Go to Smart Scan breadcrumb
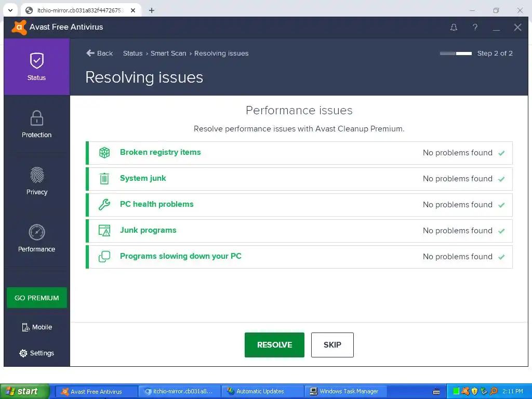532x399 pixels. coord(168,54)
